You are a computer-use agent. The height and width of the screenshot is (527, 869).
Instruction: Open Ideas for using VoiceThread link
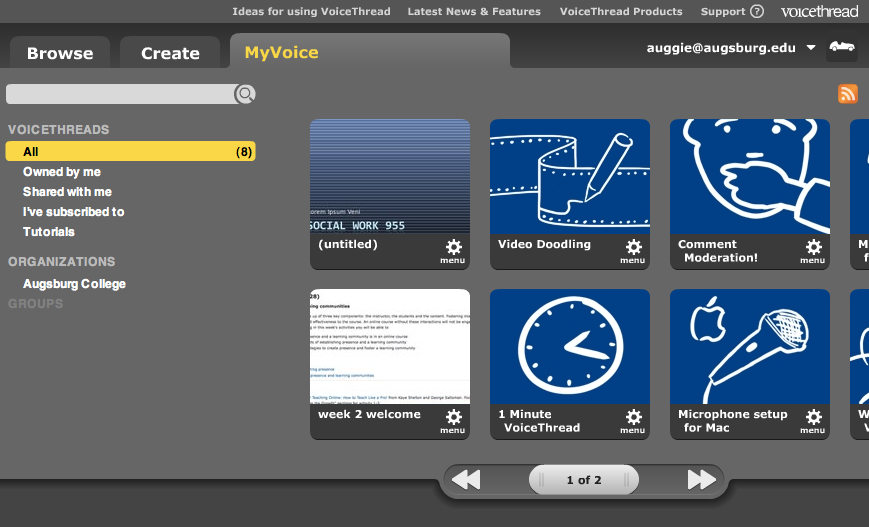pyautogui.click(x=311, y=11)
